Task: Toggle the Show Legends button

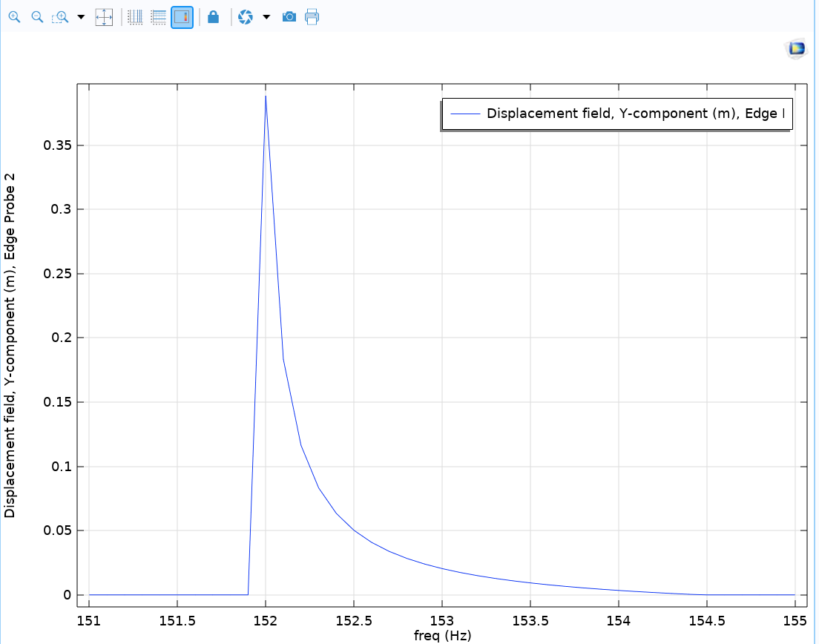Action: [182, 16]
